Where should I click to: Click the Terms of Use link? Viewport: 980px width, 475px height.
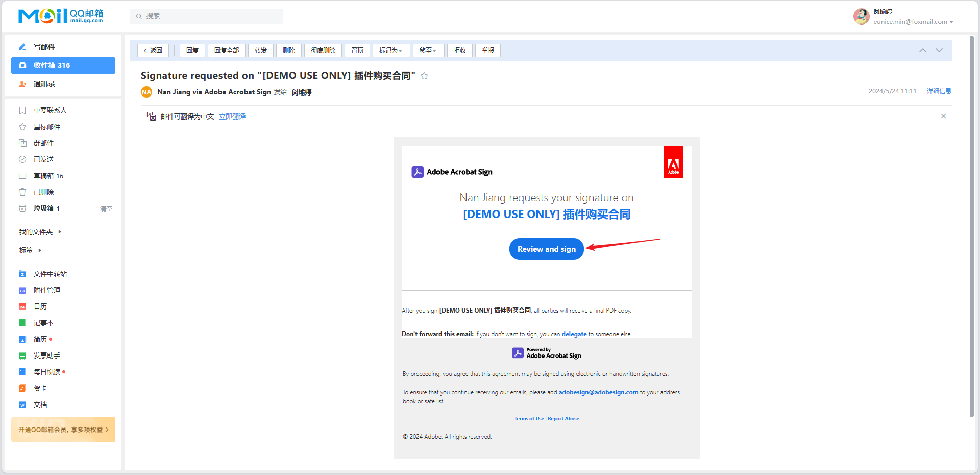(529, 419)
